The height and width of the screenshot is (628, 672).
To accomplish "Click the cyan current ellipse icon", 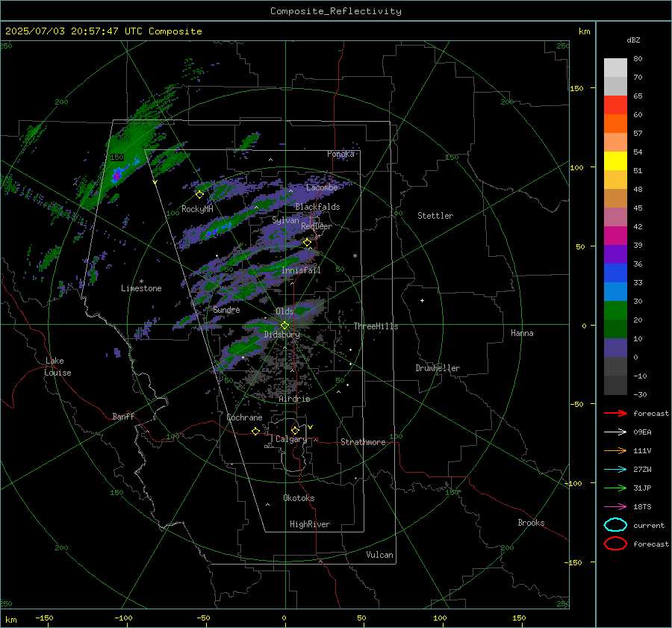I will click(x=615, y=525).
